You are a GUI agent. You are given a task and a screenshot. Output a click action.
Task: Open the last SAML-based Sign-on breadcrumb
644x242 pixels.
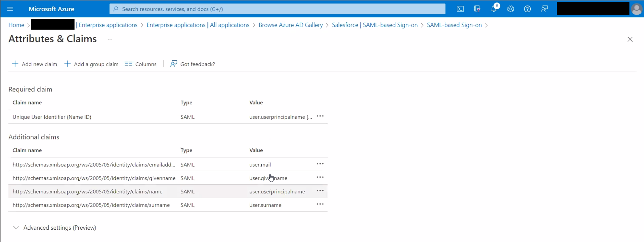(x=454, y=25)
